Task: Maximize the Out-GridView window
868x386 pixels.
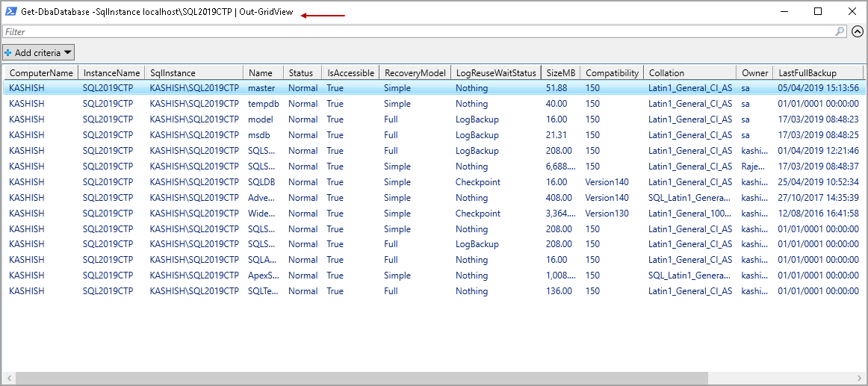Action: click(818, 11)
